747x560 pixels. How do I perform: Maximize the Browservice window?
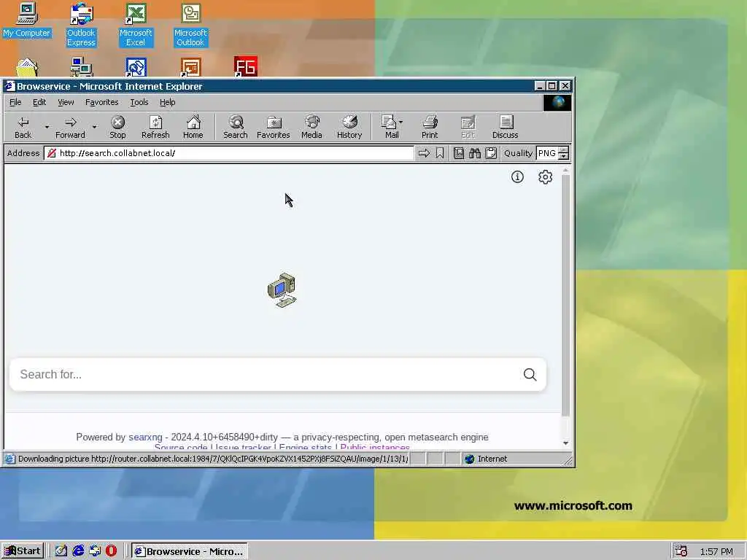tap(551, 86)
